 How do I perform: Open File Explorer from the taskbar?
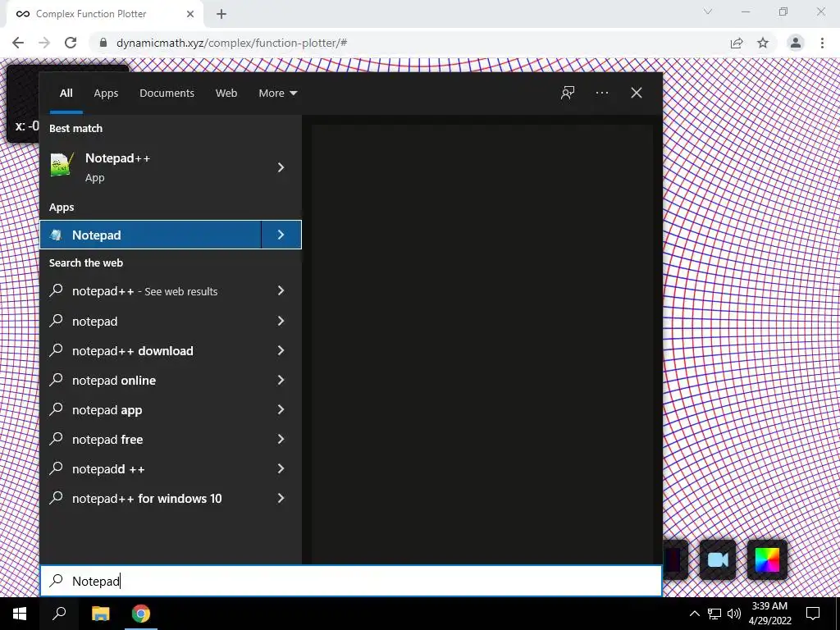[100, 614]
